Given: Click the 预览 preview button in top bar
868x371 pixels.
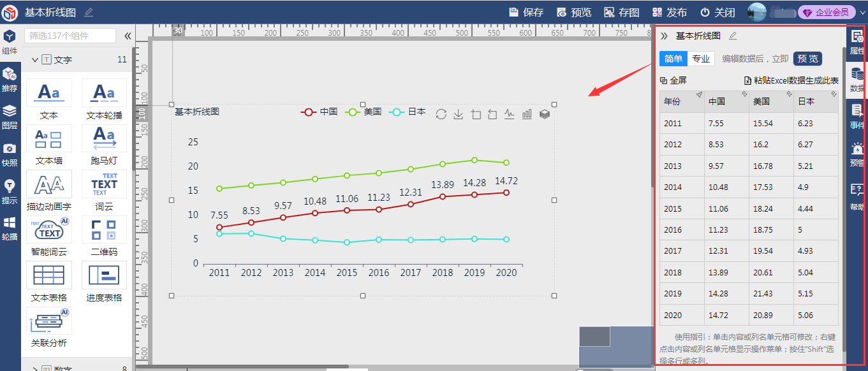Looking at the screenshot, I should pos(574,12).
